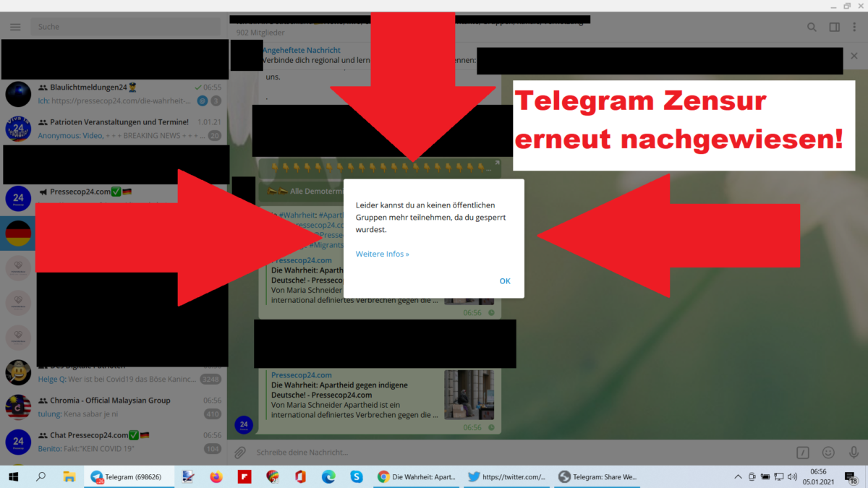
Task: Click Weitere Infos link in the dialog
Action: [382, 254]
